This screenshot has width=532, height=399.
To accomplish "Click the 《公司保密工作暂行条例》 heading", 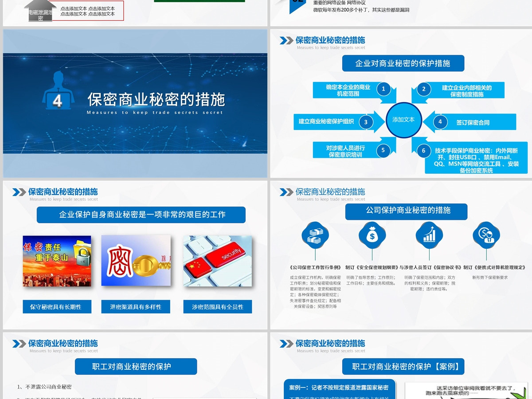I will click(x=315, y=267).
